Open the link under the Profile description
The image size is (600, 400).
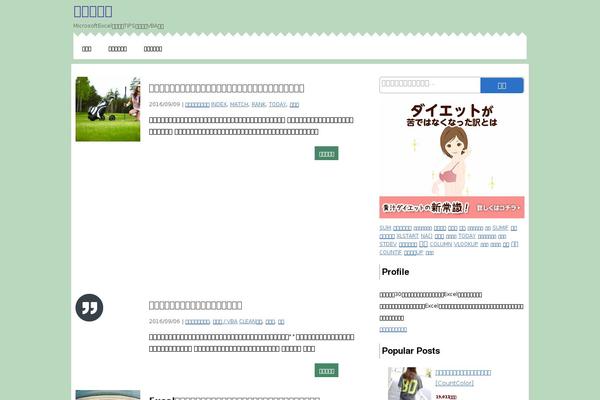point(393,330)
